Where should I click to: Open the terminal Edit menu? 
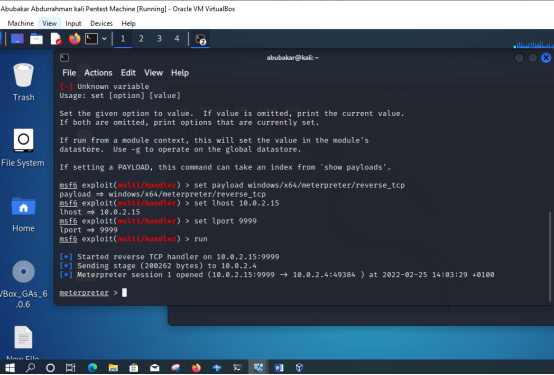click(x=128, y=73)
